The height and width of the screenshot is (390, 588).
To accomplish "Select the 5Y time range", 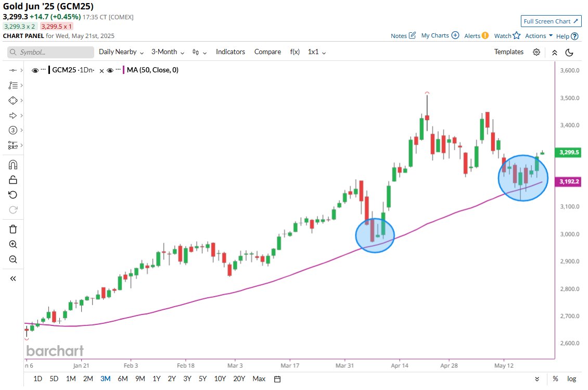I will pos(202,379).
